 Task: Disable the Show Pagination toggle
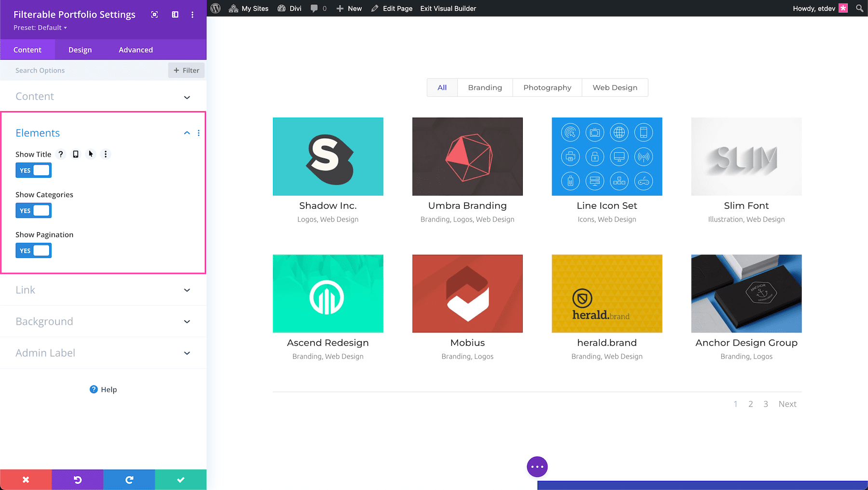point(33,250)
